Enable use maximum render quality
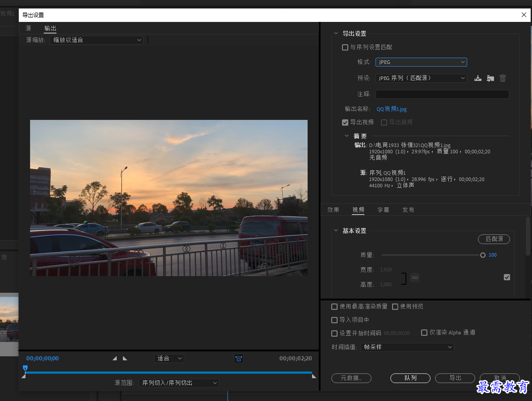The height and width of the screenshot is (401, 532). (334, 307)
